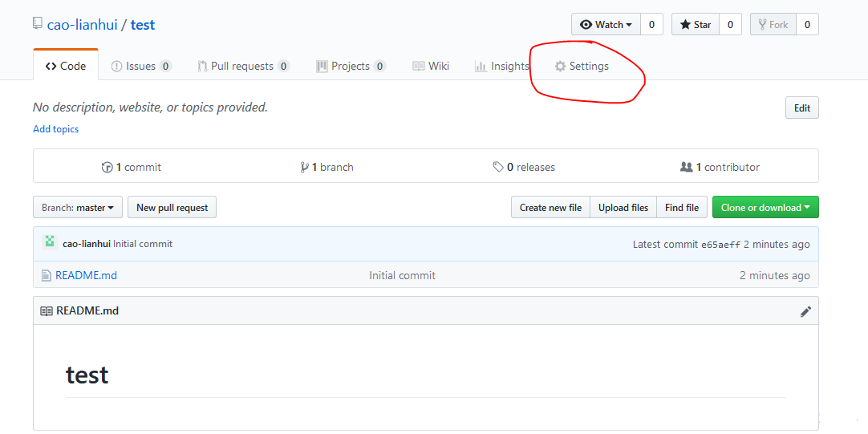Open the Watch dropdown

606,24
